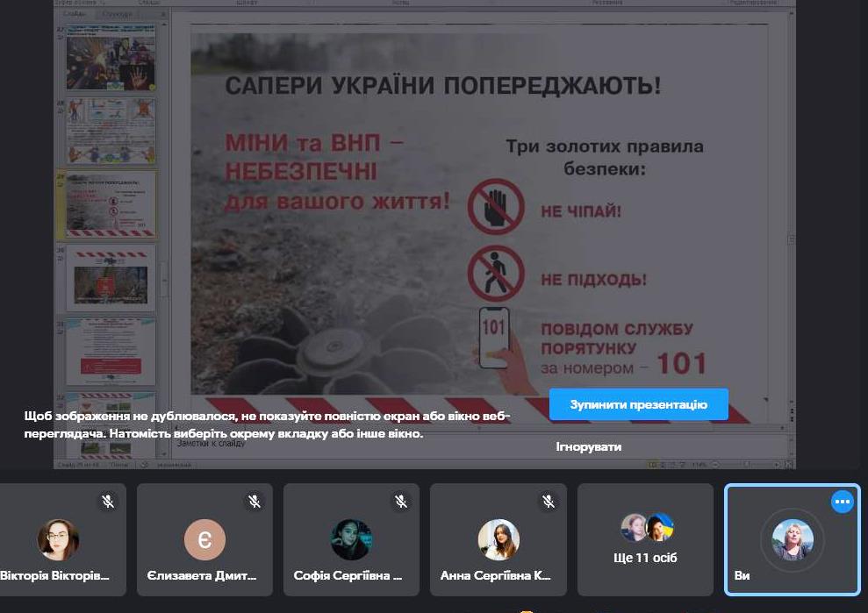Open more options on the 'Ви' tile
Screen dimensions: 868x613
click(x=842, y=502)
